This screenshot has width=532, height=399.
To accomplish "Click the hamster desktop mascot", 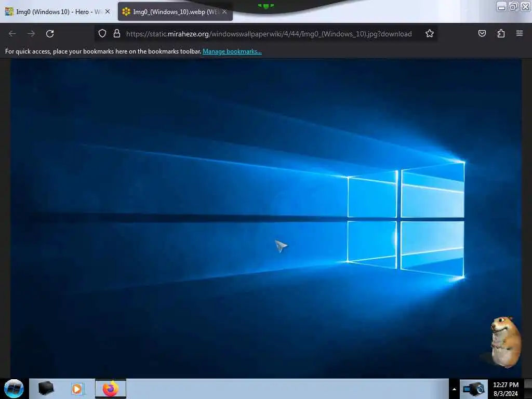I will (505, 342).
